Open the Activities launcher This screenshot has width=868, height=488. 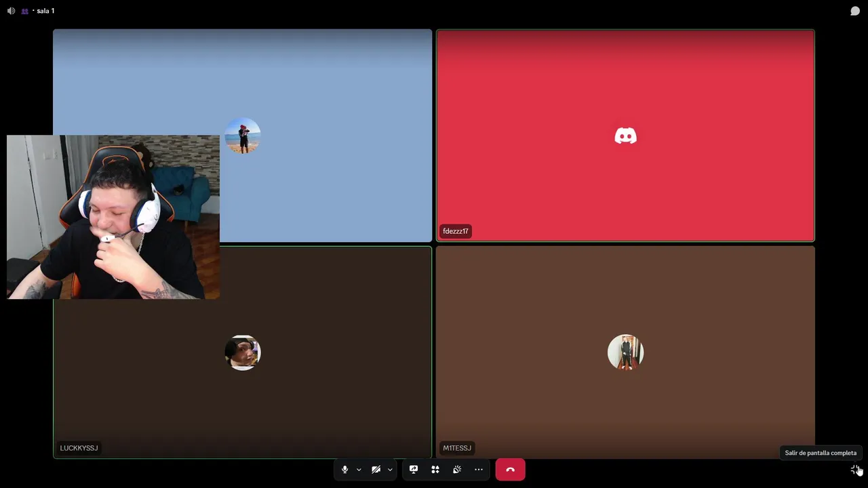coord(435,469)
